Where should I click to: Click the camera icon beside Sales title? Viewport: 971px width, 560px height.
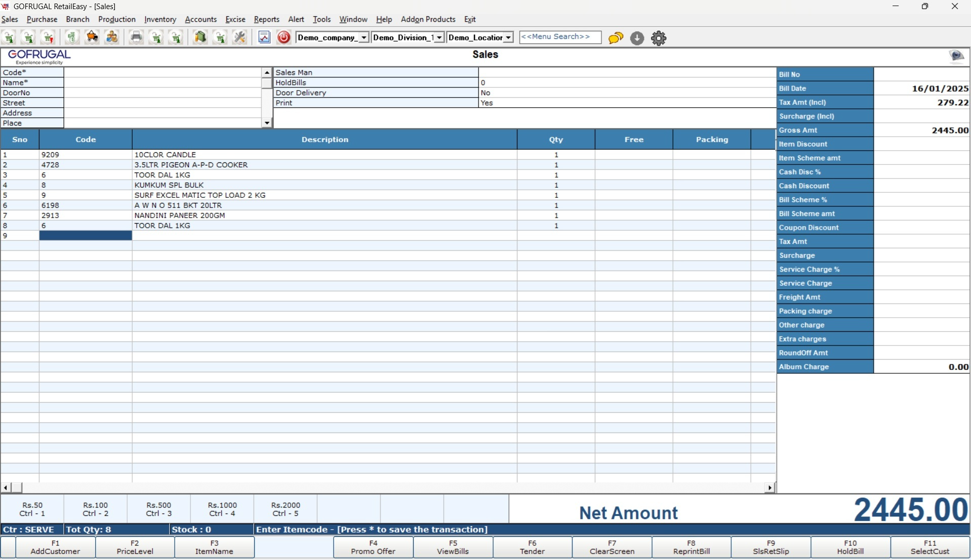click(956, 56)
